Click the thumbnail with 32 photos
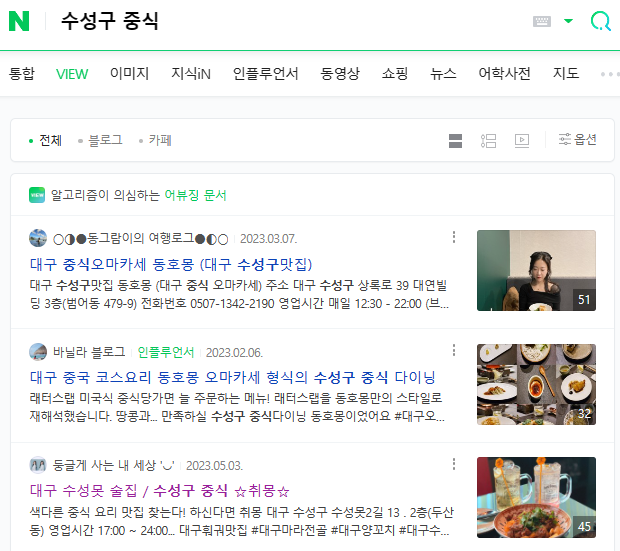The height and width of the screenshot is (551, 620). [x=536, y=384]
